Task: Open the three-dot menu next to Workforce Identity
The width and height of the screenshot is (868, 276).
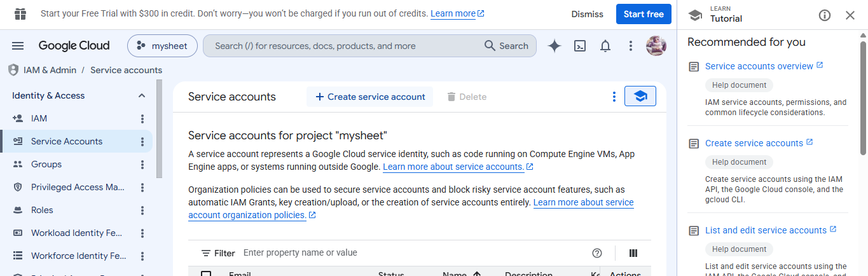Action: point(142,256)
